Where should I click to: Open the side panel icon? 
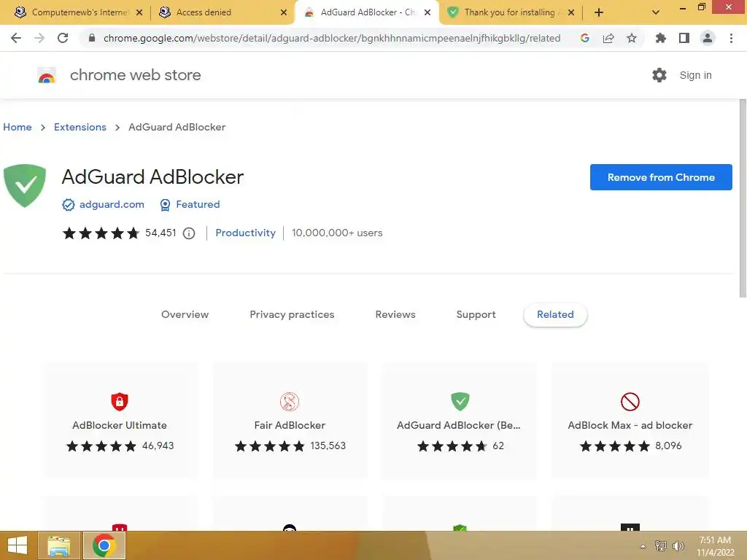[684, 38]
